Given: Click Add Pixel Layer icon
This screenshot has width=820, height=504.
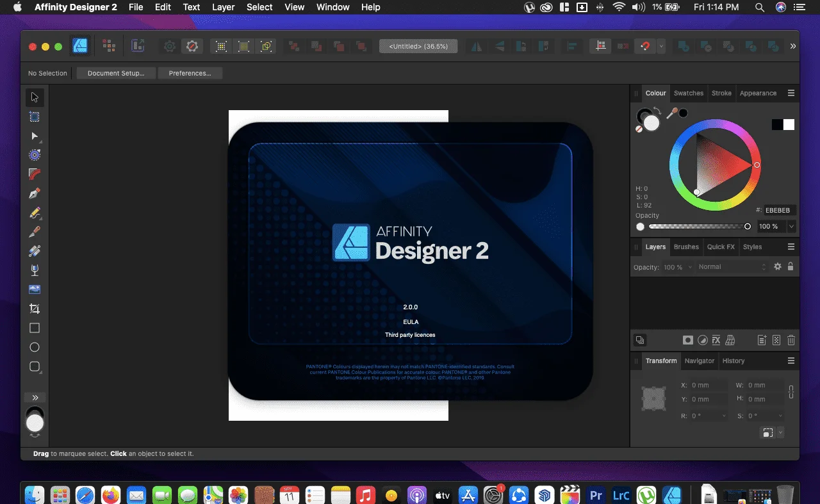Looking at the screenshot, I should (776, 340).
